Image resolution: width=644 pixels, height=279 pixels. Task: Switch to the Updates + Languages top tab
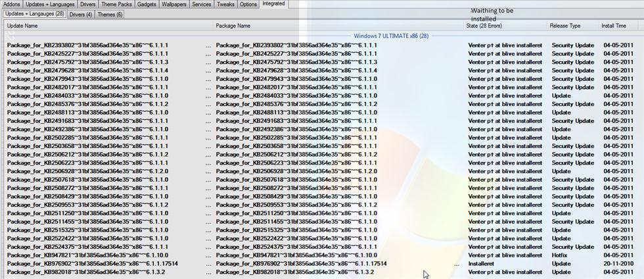tap(50, 5)
